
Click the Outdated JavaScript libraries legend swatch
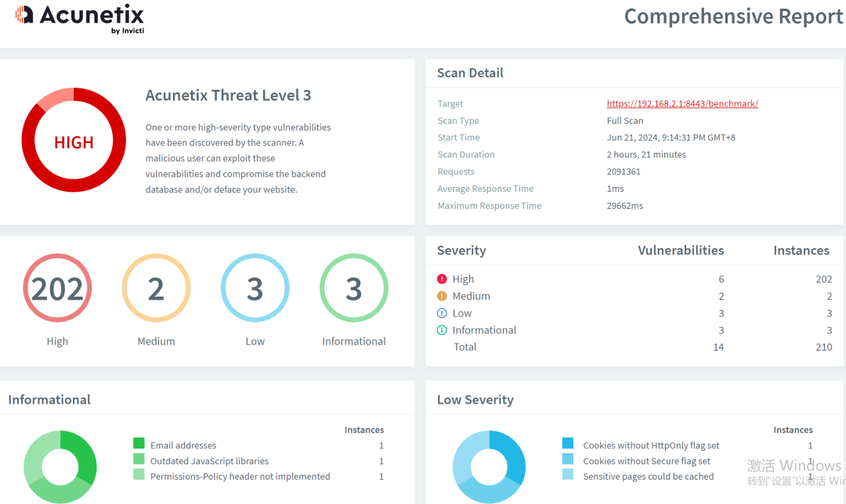click(139, 459)
